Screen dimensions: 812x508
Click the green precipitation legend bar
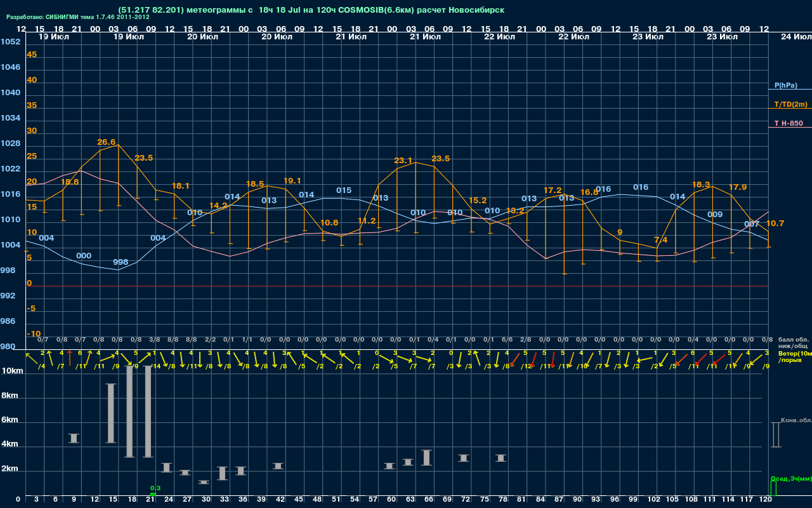point(773,488)
